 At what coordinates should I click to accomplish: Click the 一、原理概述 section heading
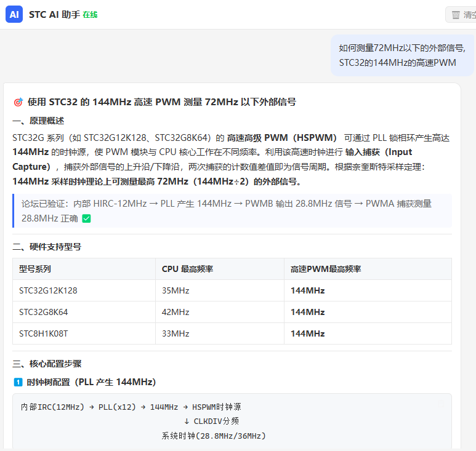pos(38,121)
